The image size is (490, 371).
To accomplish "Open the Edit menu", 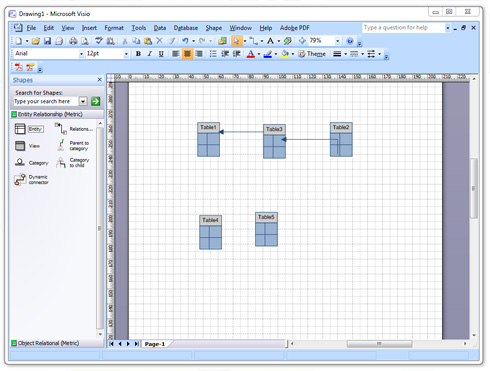I will click(49, 28).
